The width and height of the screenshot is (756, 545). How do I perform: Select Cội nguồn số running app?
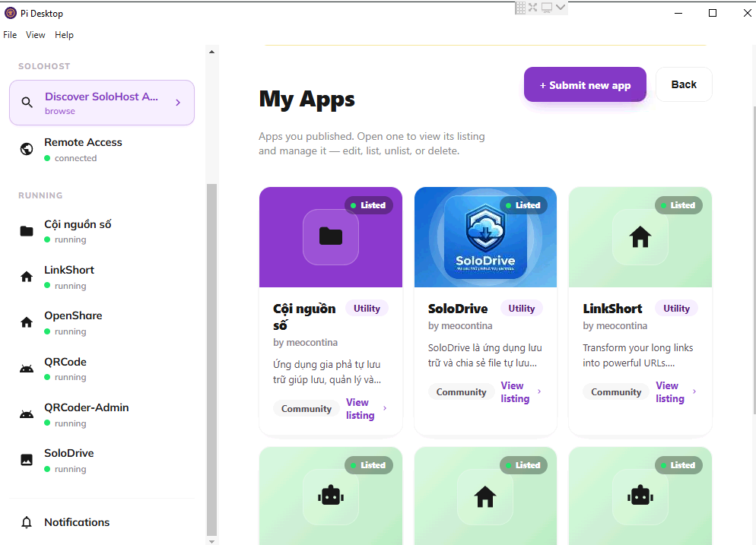pos(102,231)
